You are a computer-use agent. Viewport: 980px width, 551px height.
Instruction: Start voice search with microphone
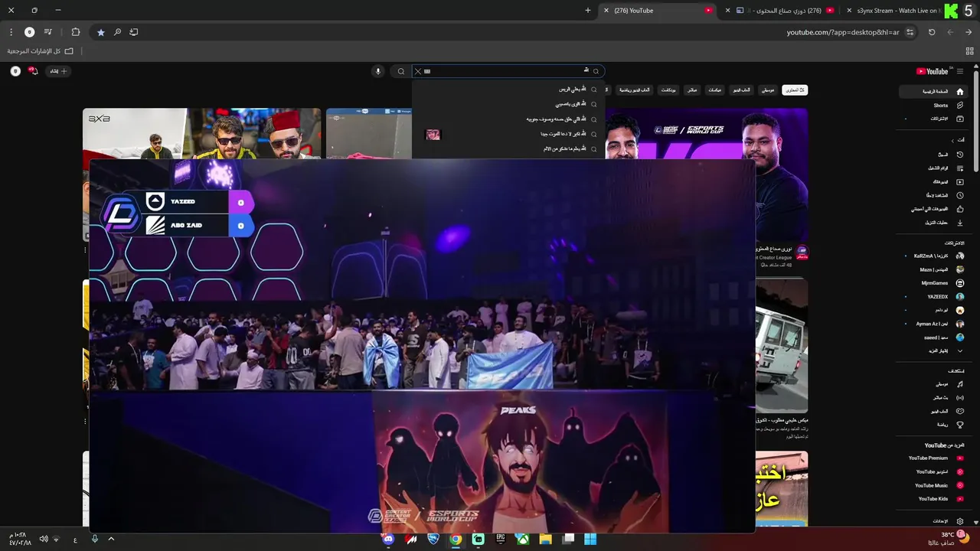click(377, 71)
